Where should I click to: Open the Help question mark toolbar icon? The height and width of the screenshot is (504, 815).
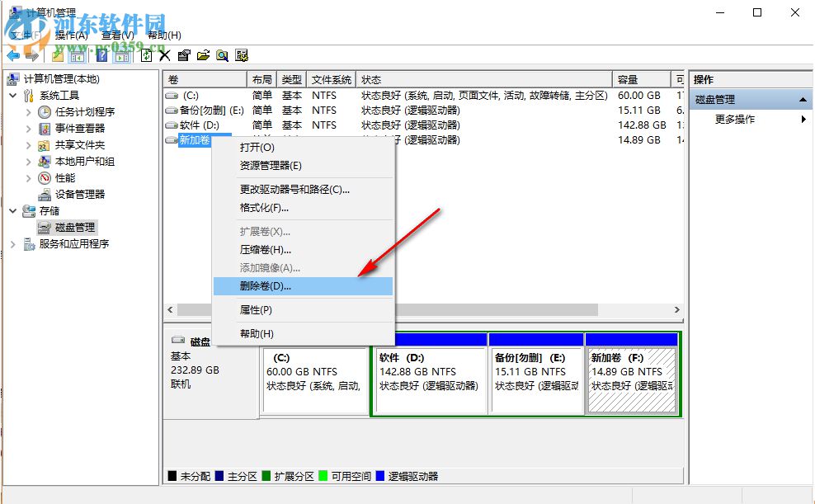(x=102, y=55)
